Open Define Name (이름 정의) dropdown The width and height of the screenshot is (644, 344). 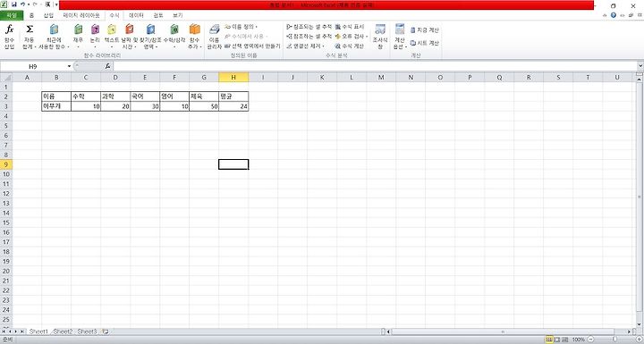tap(241, 27)
